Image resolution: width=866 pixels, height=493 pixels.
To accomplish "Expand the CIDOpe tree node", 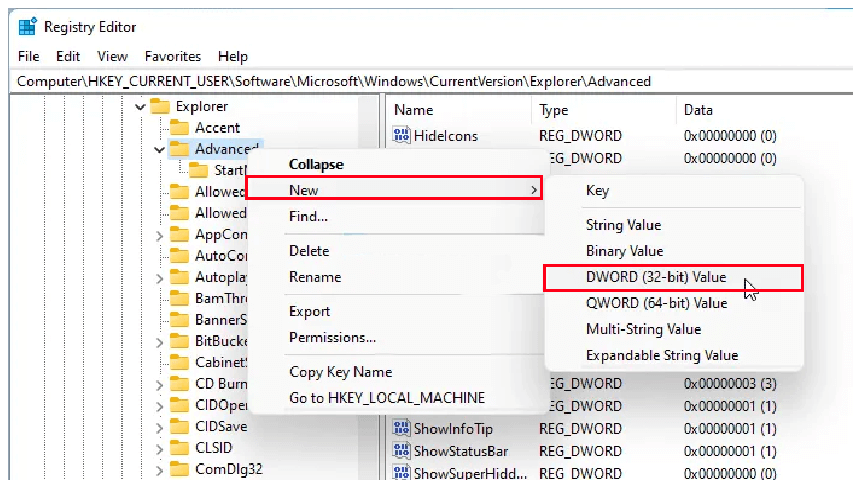I will tap(159, 406).
